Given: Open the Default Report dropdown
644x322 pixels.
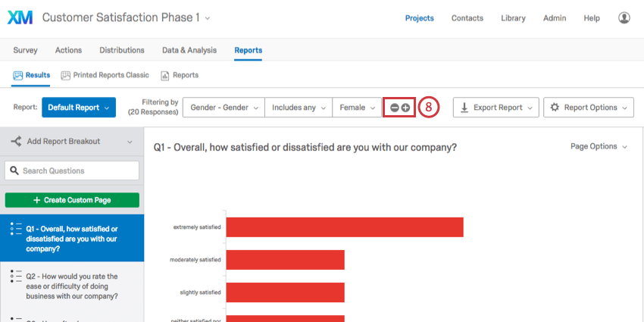Looking at the screenshot, I should (x=79, y=108).
